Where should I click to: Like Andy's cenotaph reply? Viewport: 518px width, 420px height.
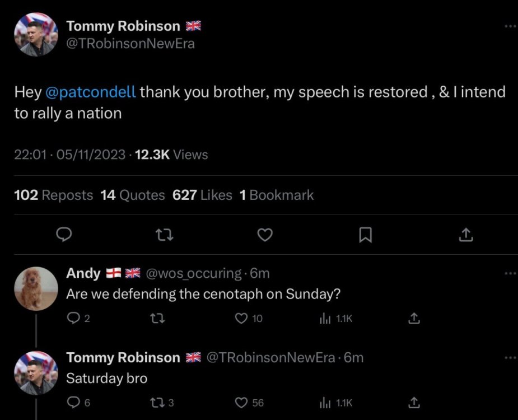pos(241,319)
